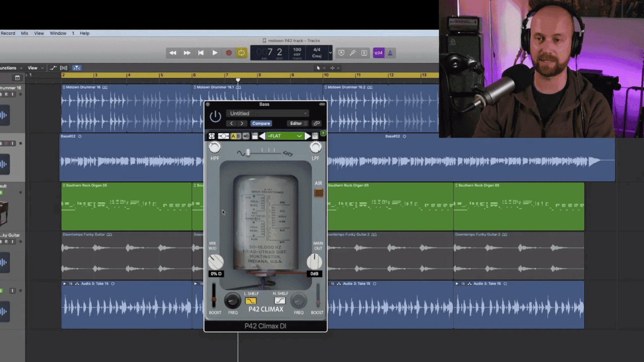Toggle the phase invert icon
Image resolution: width=644 pixels, height=362 pixels.
click(x=212, y=136)
